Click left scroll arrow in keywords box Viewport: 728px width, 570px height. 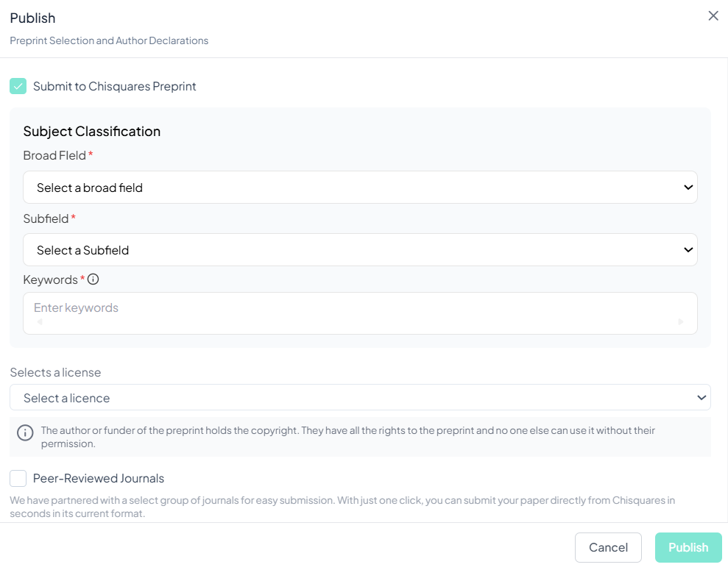40,322
